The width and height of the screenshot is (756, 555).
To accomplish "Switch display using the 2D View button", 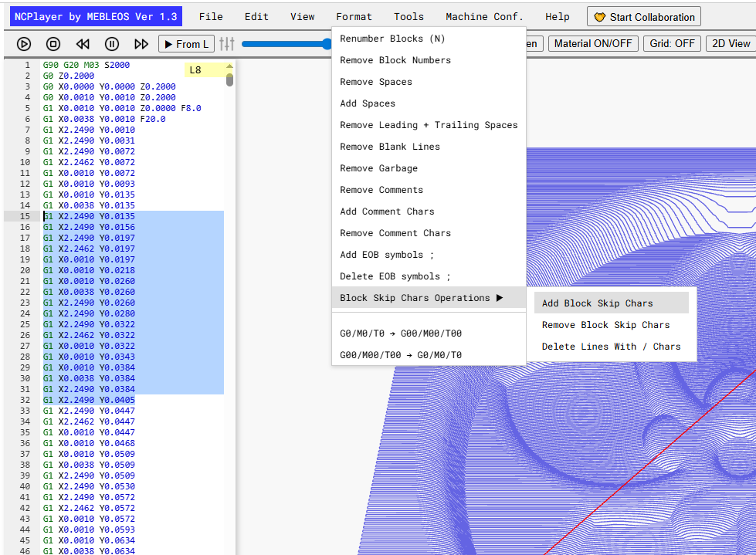I will [x=731, y=44].
